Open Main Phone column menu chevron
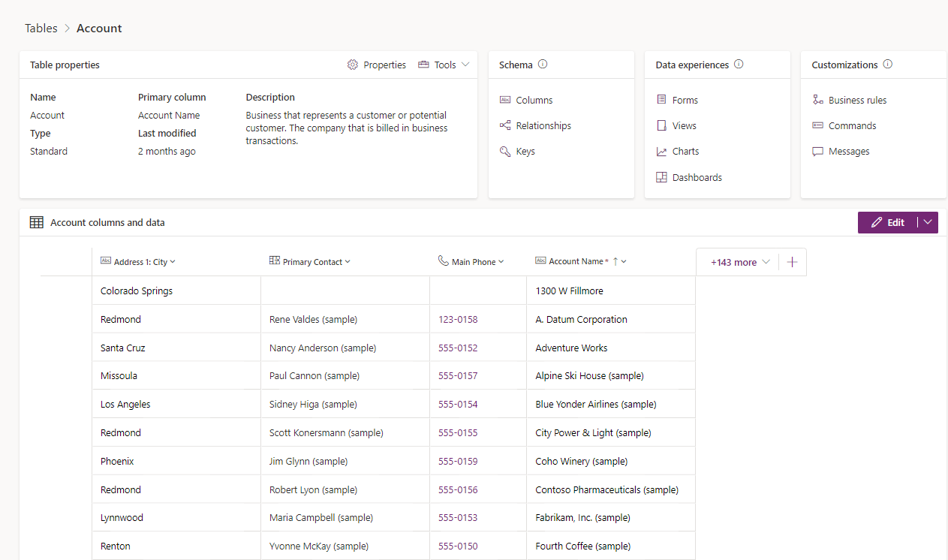Image resolution: width=948 pixels, height=560 pixels. [x=501, y=262]
